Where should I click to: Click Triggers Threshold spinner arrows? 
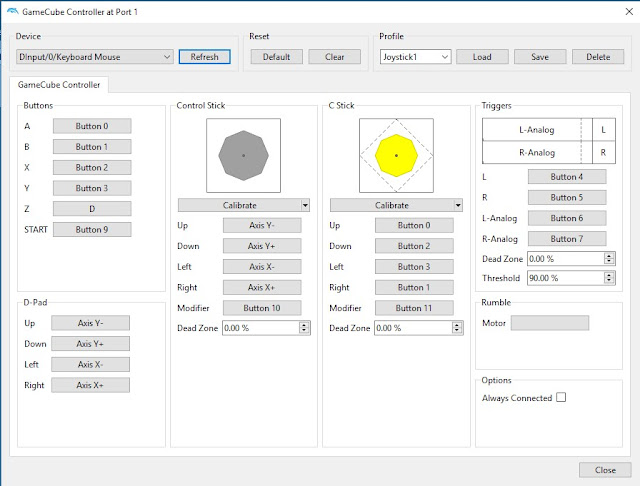(x=609, y=278)
